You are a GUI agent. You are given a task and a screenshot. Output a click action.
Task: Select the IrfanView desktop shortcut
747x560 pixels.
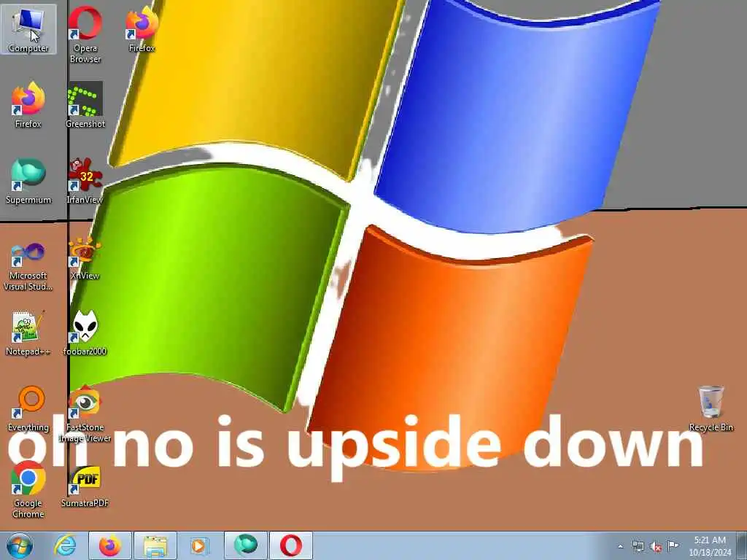click(x=85, y=181)
